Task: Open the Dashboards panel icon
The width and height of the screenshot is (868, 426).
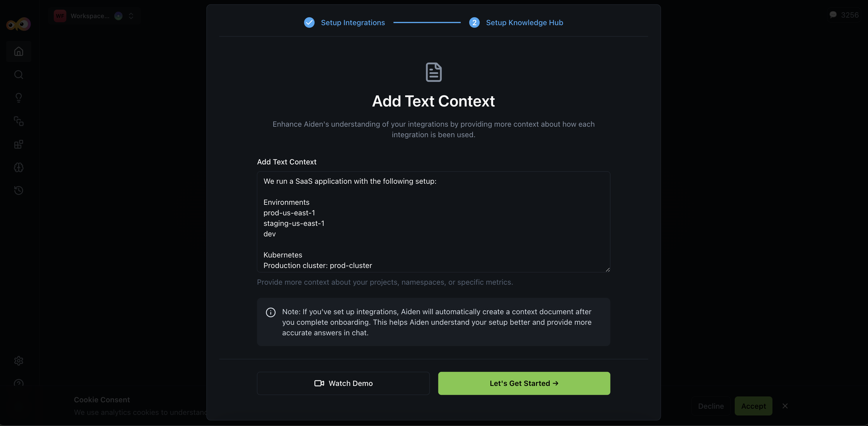Action: (18, 144)
